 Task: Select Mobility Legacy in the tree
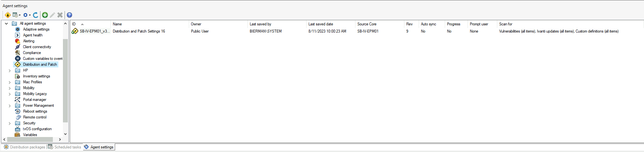pyautogui.click(x=35, y=94)
